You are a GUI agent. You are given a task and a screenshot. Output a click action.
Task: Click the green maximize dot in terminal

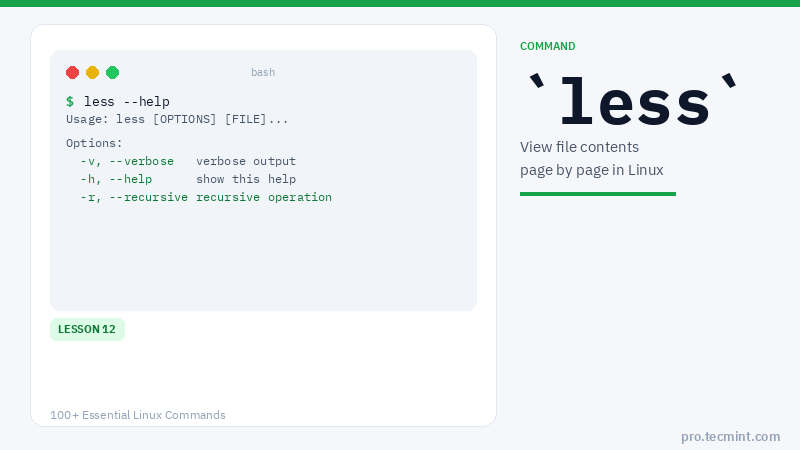click(113, 72)
